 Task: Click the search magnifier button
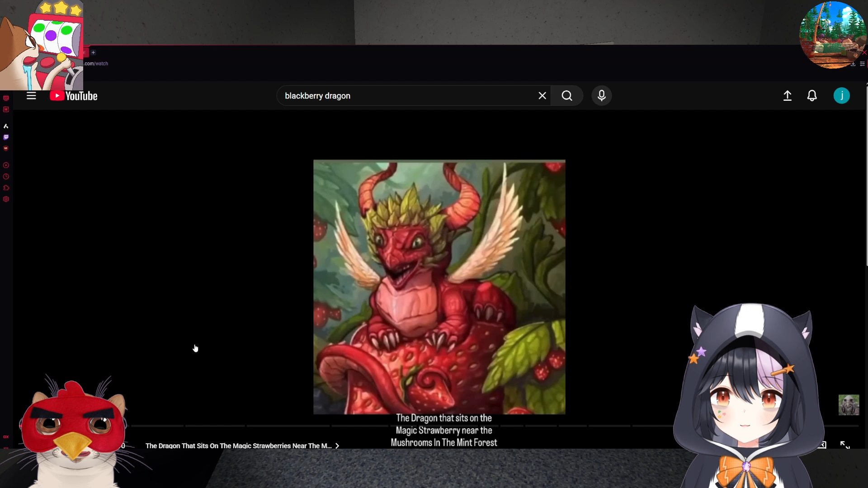tap(567, 96)
